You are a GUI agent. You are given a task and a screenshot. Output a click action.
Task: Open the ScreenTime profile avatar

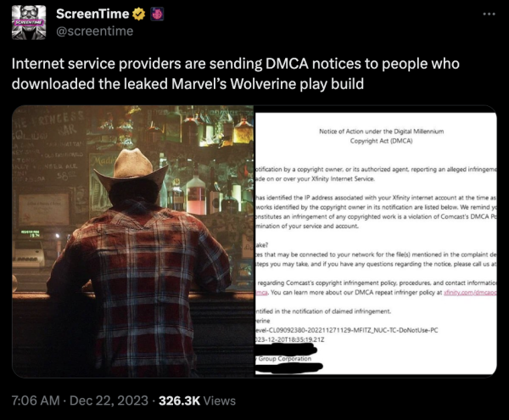click(x=29, y=22)
